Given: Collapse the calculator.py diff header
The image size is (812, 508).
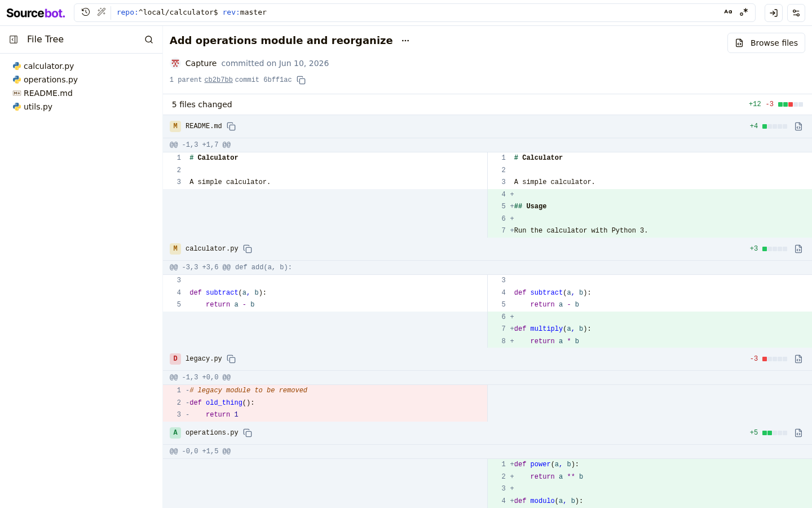Looking at the screenshot, I should 487,249.
